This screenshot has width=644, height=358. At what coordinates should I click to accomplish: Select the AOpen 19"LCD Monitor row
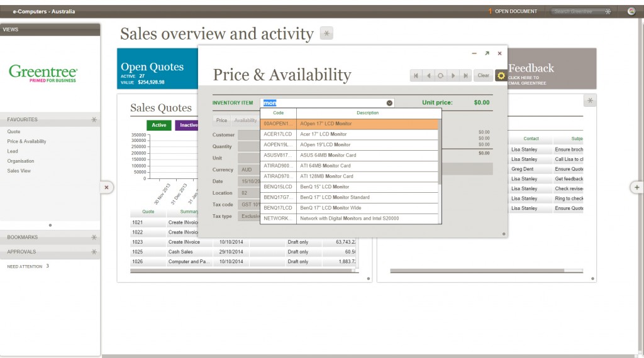[x=350, y=144]
